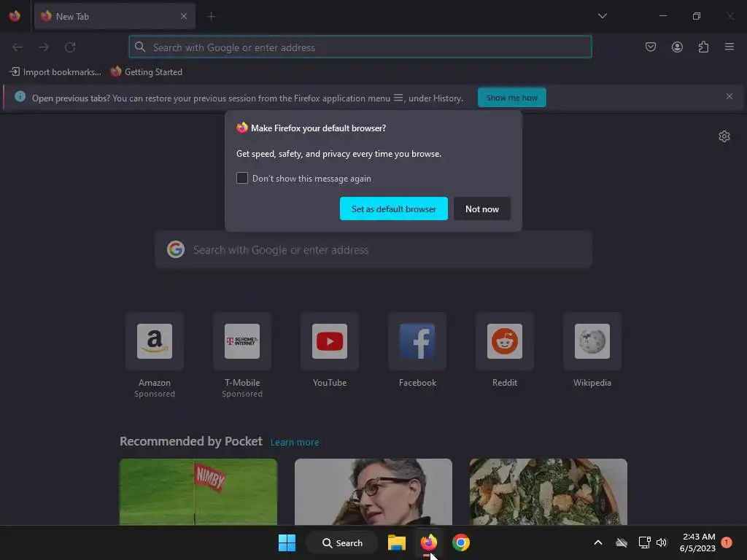
Task: Go back one page
Action: [x=18, y=47]
